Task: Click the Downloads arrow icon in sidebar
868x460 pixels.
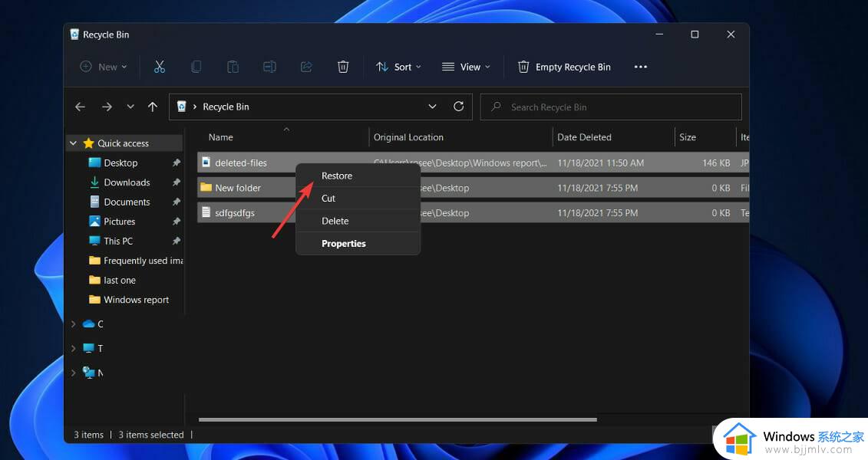Action: [x=94, y=182]
